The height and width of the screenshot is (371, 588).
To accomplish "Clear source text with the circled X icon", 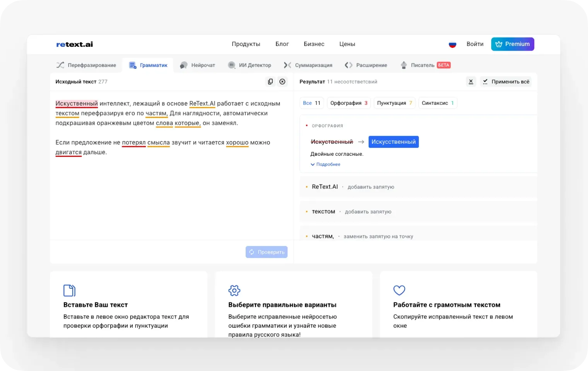I will [282, 82].
